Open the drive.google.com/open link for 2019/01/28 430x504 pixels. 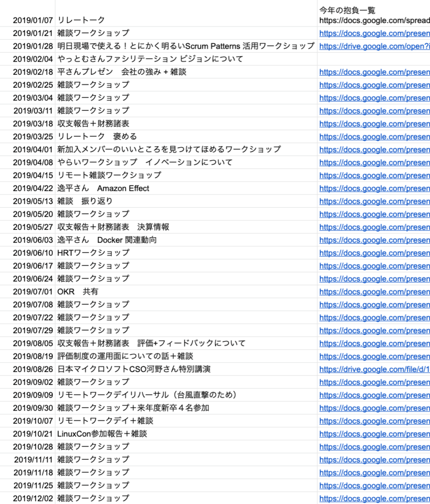pyautogui.click(x=374, y=46)
